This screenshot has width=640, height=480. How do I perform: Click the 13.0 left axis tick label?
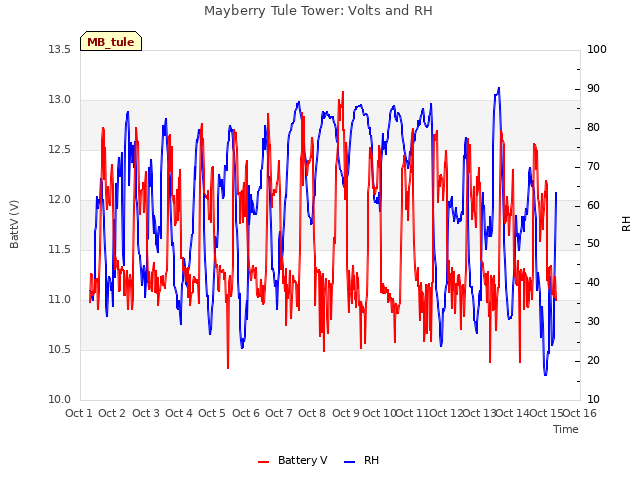[60, 100]
